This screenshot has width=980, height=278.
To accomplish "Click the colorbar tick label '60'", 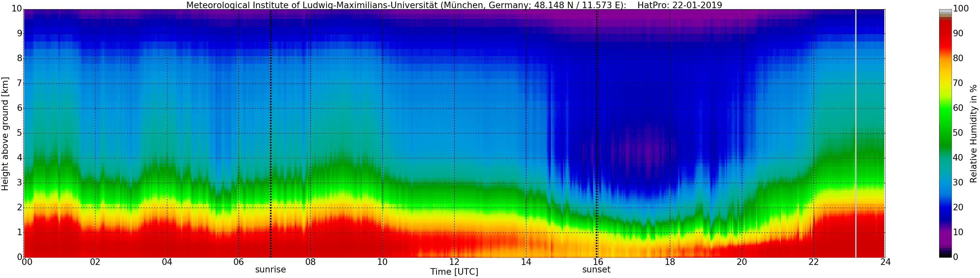I will 958,108.
